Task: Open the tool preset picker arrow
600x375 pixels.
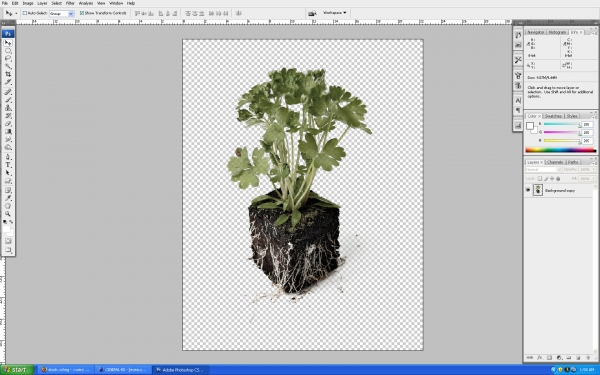Action: [16, 13]
